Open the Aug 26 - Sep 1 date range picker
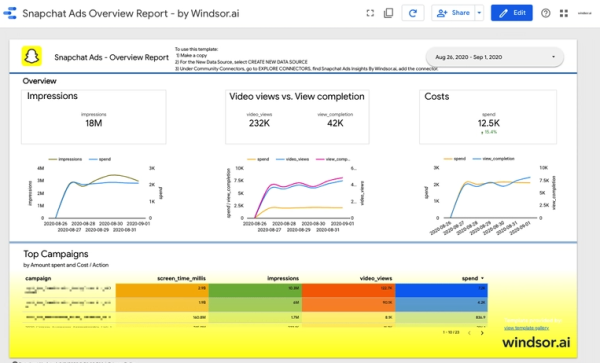The height and width of the screenshot is (363, 600). tap(494, 57)
